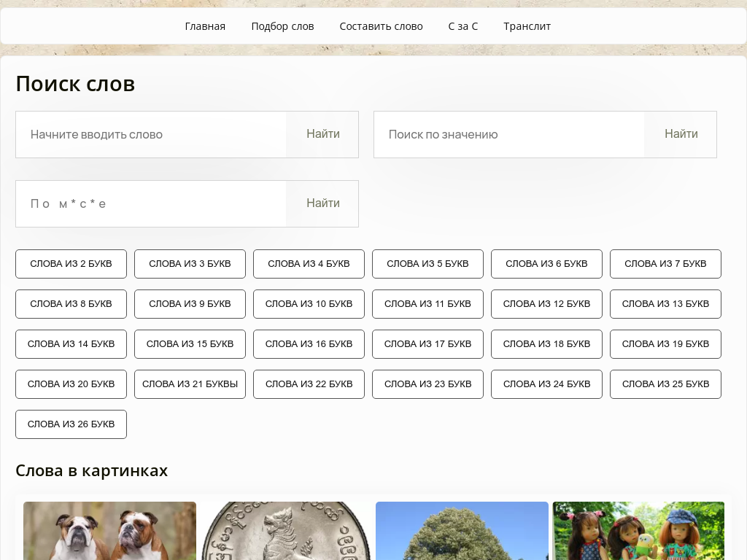Open СЛОВА ИЗ 12 БУКВ list
The image size is (747, 560).
click(546, 304)
